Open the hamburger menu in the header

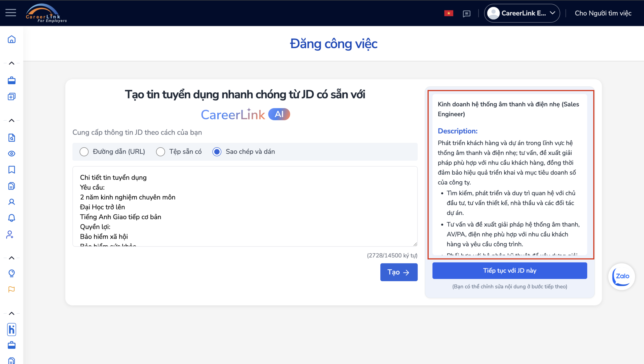pos(11,13)
